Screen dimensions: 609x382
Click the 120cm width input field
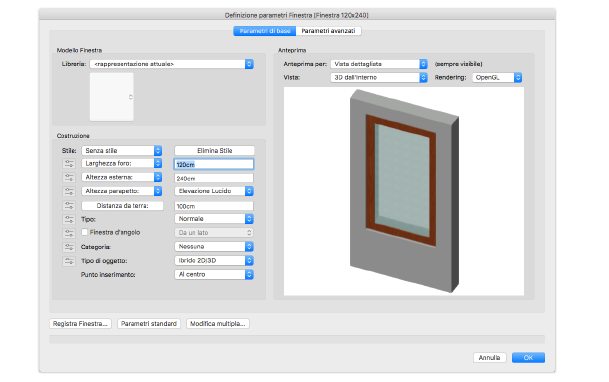coord(214,165)
